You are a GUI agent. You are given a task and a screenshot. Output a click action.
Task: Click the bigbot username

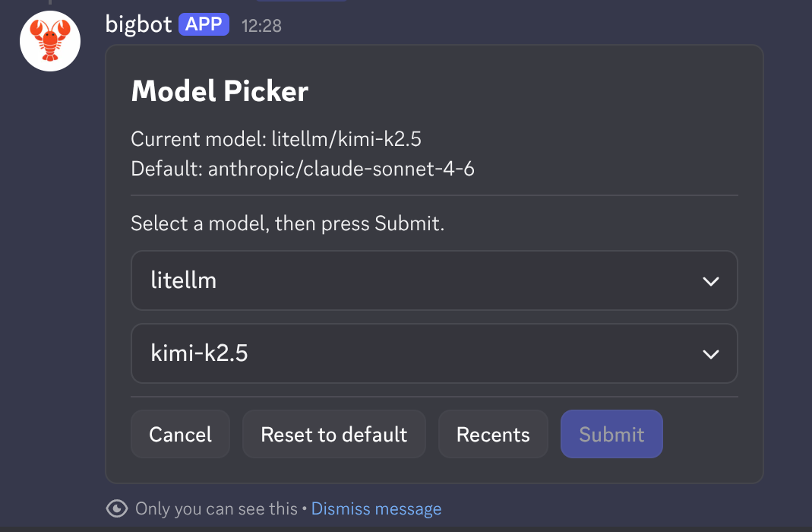(x=137, y=24)
